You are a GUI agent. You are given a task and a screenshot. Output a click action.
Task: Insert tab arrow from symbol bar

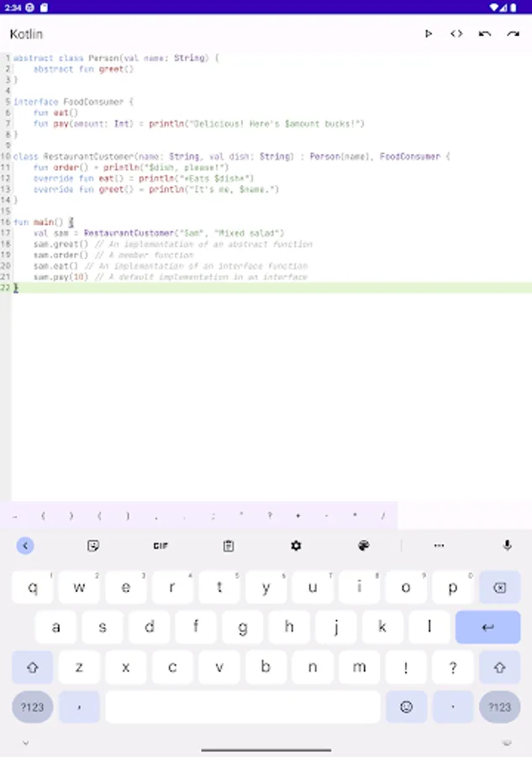tap(14, 516)
